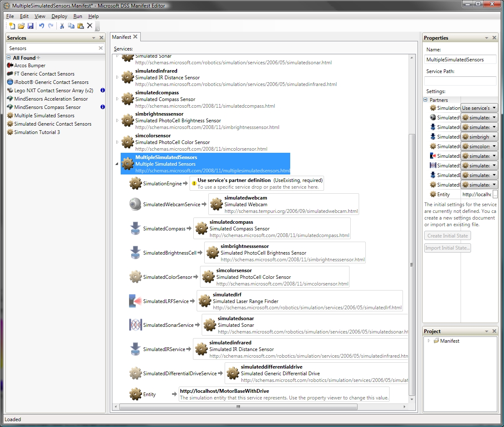The height and width of the screenshot is (427, 504).
Task: Open the Help menu
Action: pyautogui.click(x=94, y=16)
